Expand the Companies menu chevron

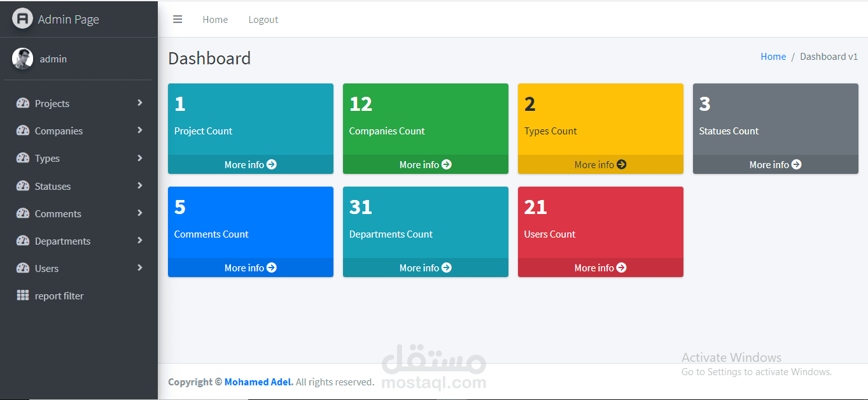point(140,130)
